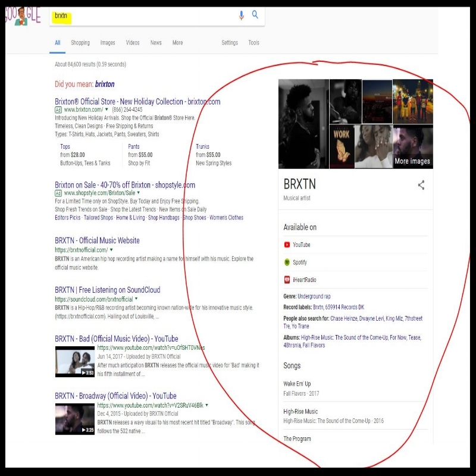Click the Tailored Shops link
The width and height of the screenshot is (476, 476).
click(x=98, y=217)
